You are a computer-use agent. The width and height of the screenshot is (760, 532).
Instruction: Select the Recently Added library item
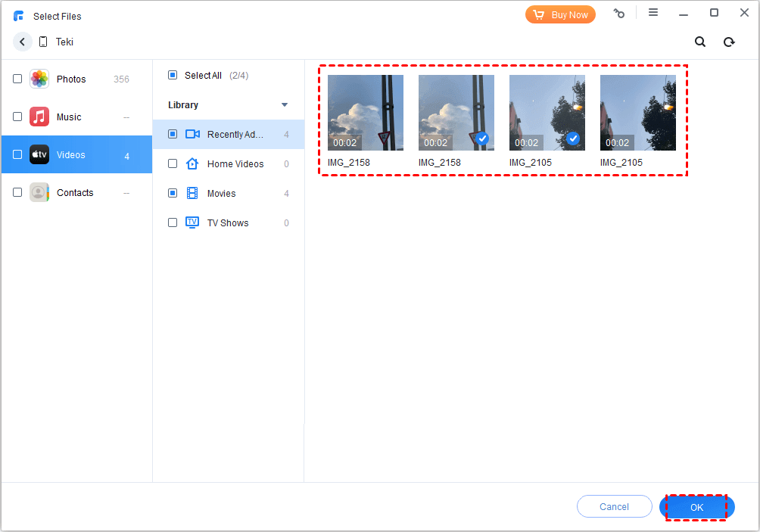235,134
